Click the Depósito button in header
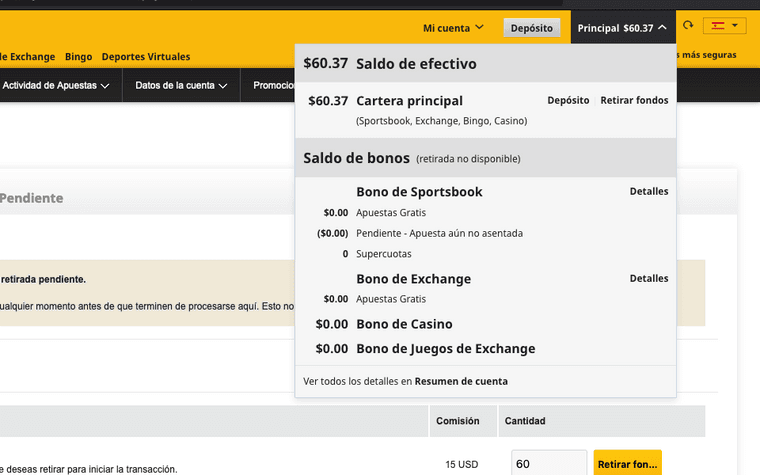760x475 pixels. 531,28
